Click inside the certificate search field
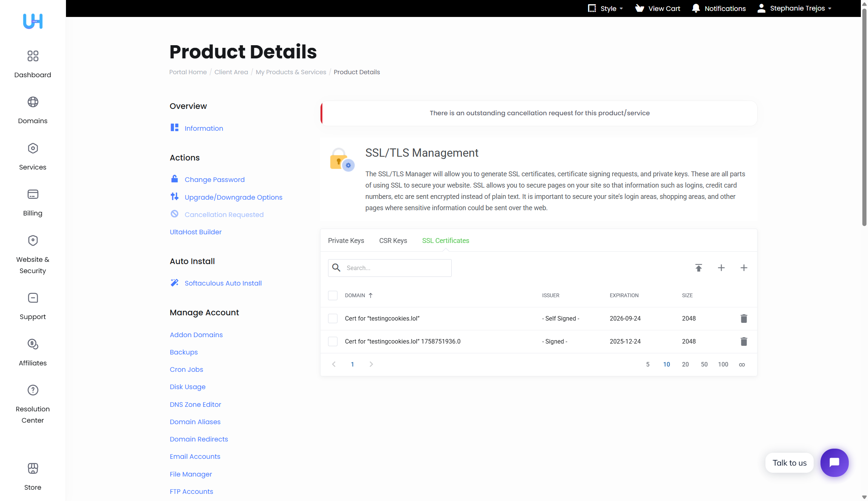Viewport: 868px width, 501px height. click(396, 268)
